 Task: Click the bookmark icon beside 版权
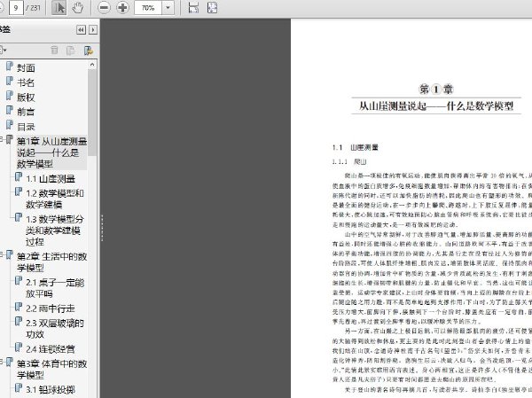(10, 96)
